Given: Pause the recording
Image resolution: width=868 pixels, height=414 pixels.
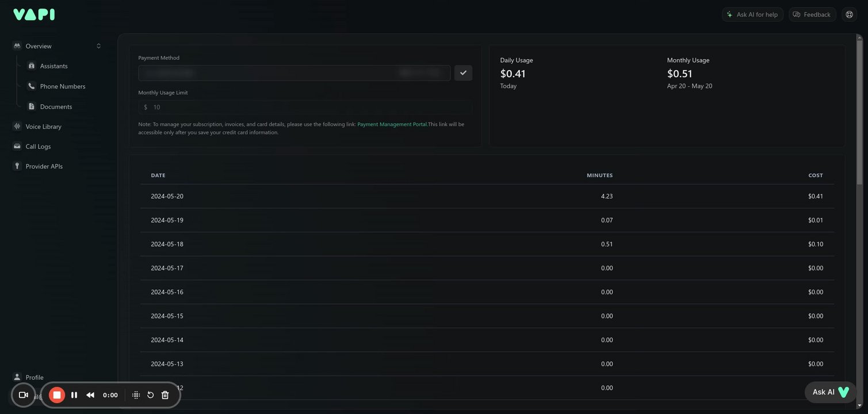Looking at the screenshot, I should (x=74, y=395).
